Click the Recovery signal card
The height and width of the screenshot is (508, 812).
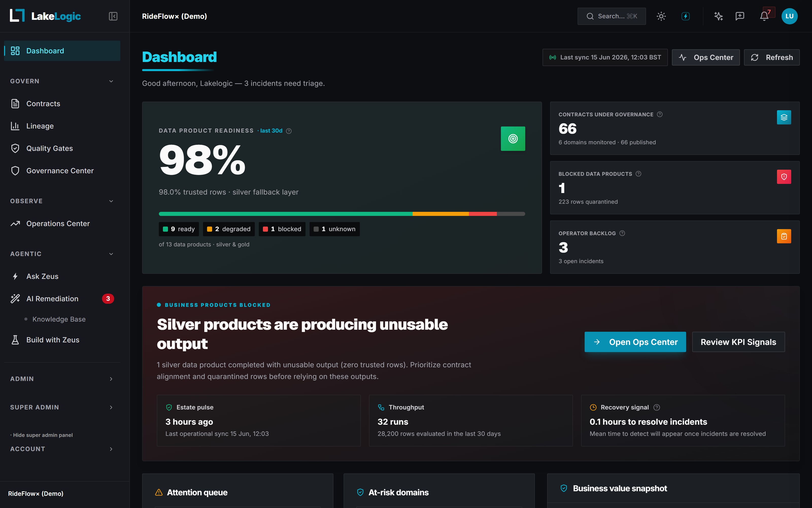(x=683, y=420)
